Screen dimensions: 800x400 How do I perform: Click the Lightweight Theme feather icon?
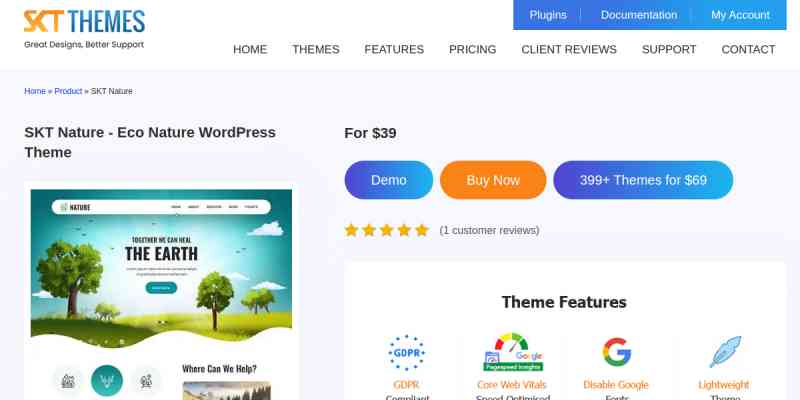click(725, 352)
